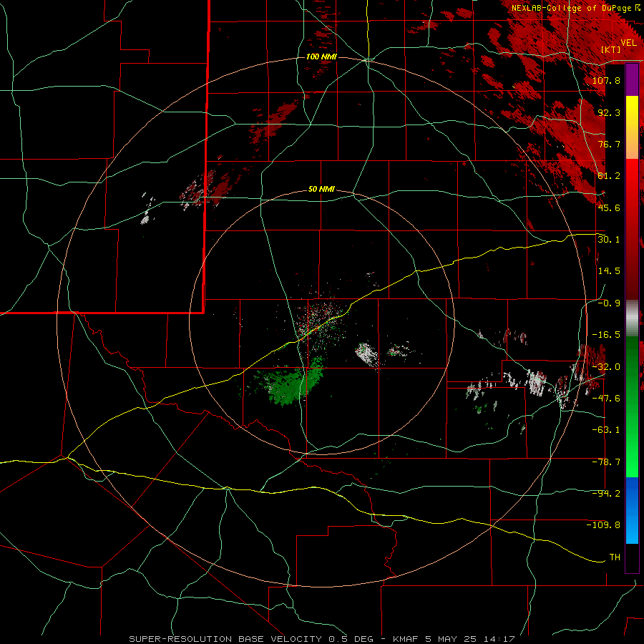Click the -47.6 value on velocity scale
This screenshot has height=644, width=644.
coord(606,399)
